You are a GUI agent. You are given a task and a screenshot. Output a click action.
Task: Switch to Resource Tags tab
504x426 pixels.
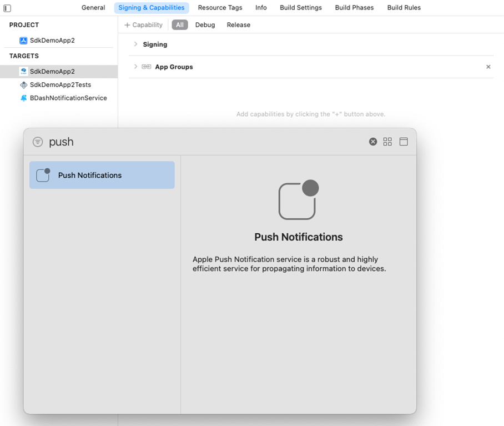(220, 8)
